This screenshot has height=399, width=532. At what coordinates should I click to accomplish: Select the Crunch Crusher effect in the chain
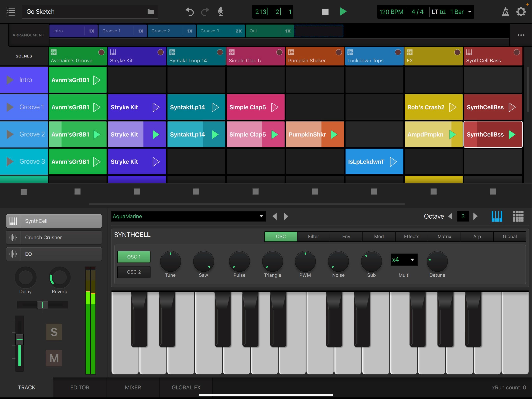point(54,237)
